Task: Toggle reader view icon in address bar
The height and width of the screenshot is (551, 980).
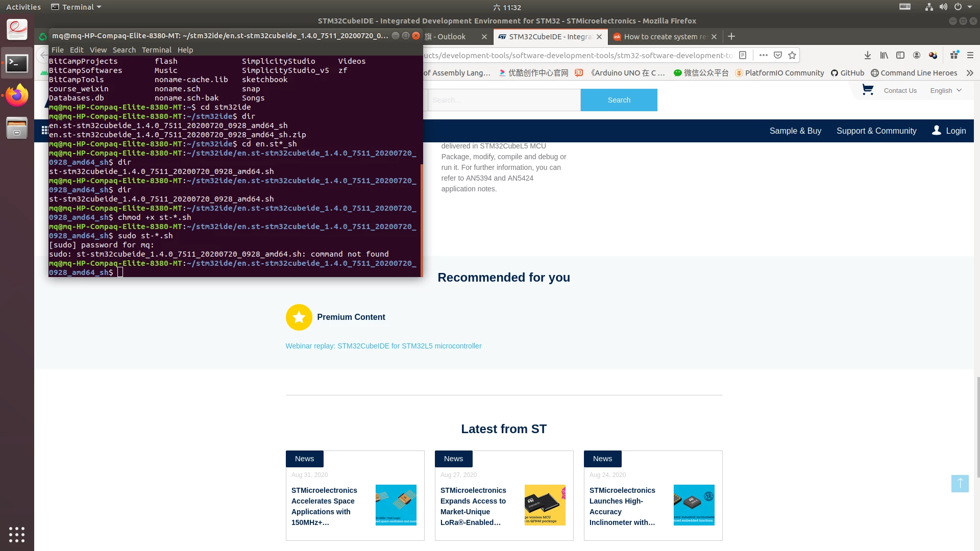Action: pyautogui.click(x=743, y=55)
